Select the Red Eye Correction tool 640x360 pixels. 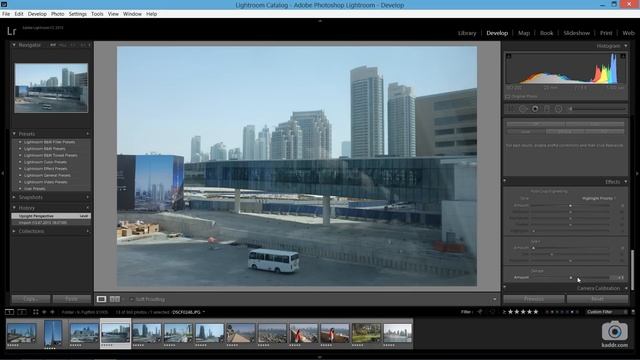coord(535,109)
